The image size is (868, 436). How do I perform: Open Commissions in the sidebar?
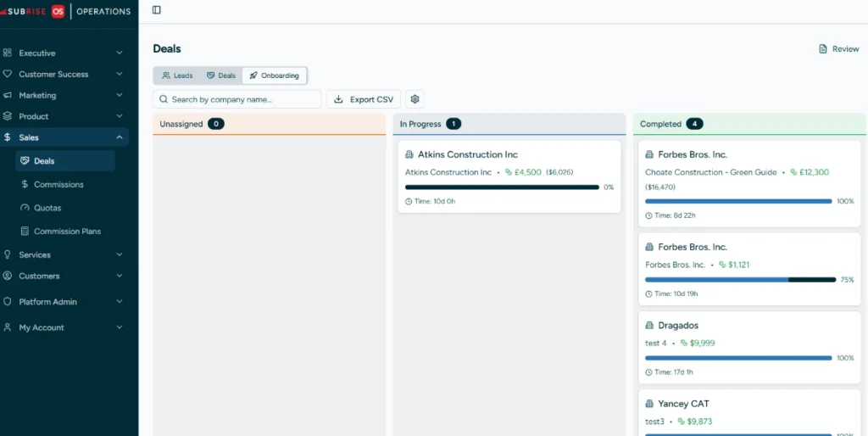(58, 184)
